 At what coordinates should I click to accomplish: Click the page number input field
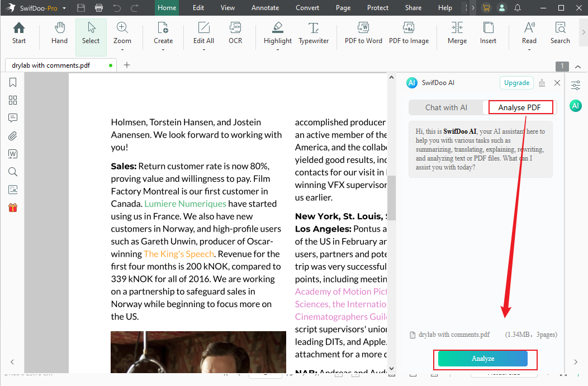pos(562,65)
